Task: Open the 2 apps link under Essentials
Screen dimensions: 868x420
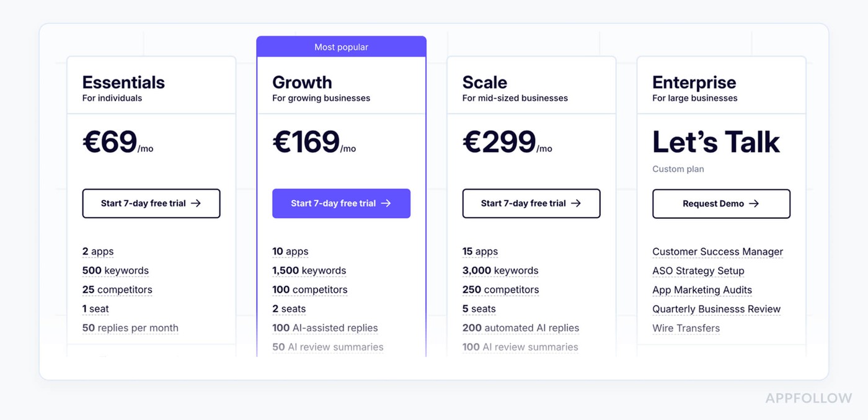Action: [97, 251]
